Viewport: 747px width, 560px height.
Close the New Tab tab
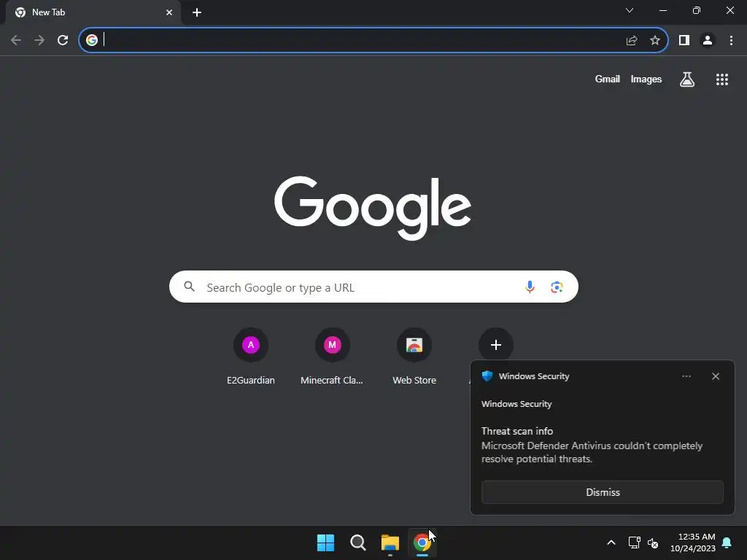pos(169,12)
